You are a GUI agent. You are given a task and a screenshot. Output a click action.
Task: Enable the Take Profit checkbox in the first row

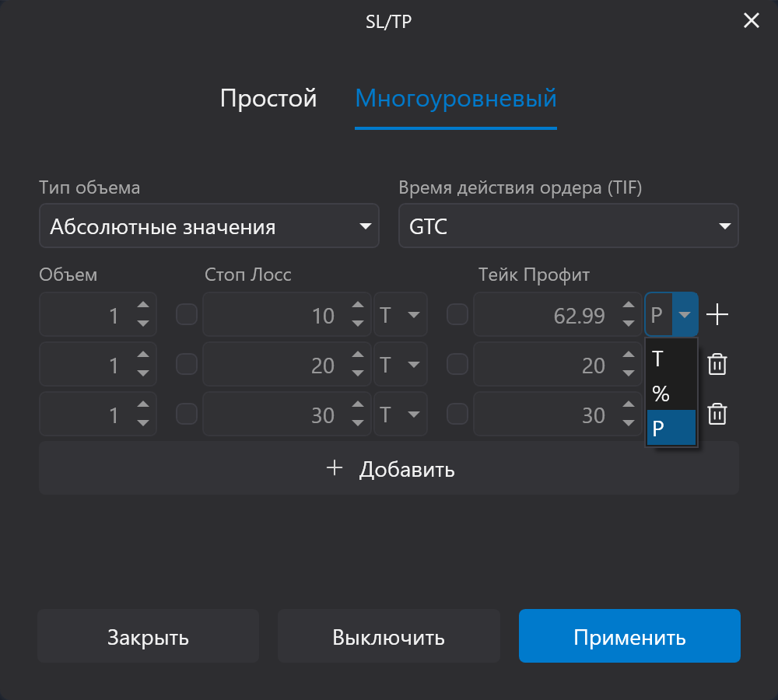[x=457, y=315]
